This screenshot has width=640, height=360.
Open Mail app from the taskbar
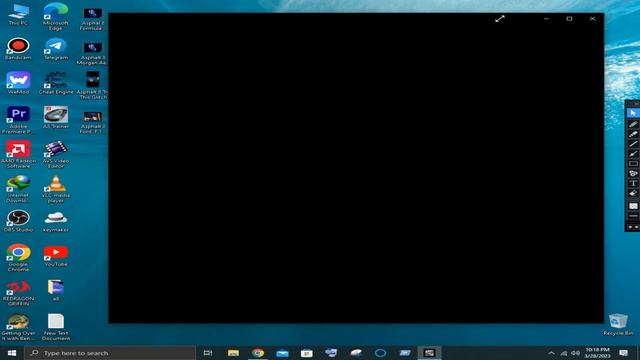(x=282, y=353)
